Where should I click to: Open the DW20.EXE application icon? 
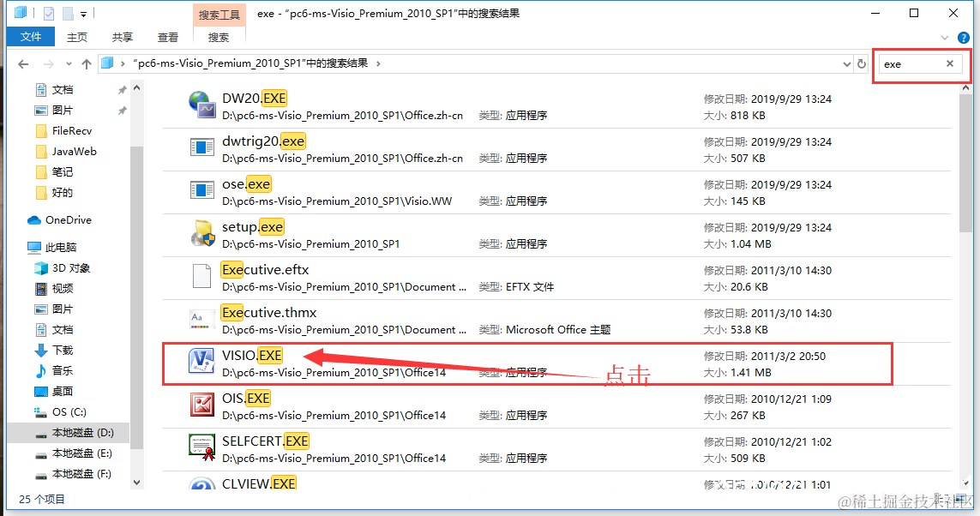[x=201, y=105]
